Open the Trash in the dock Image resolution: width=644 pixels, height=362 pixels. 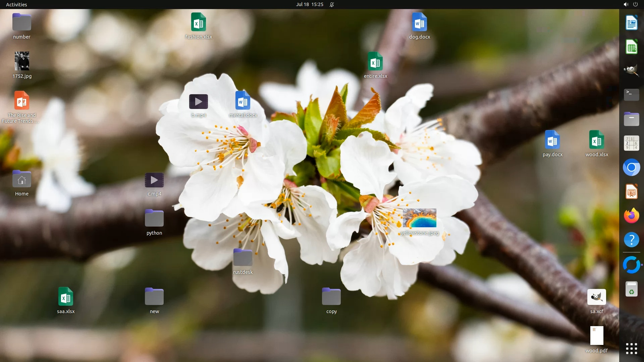[631, 289]
